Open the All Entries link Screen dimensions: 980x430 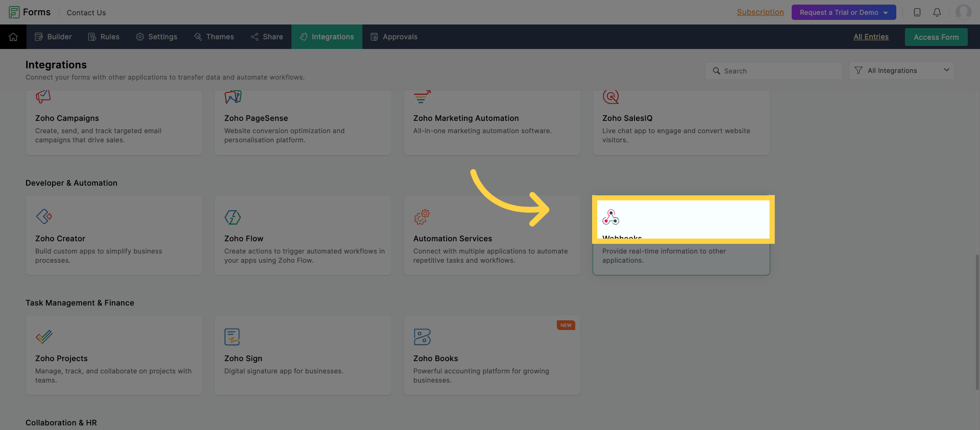tap(871, 37)
